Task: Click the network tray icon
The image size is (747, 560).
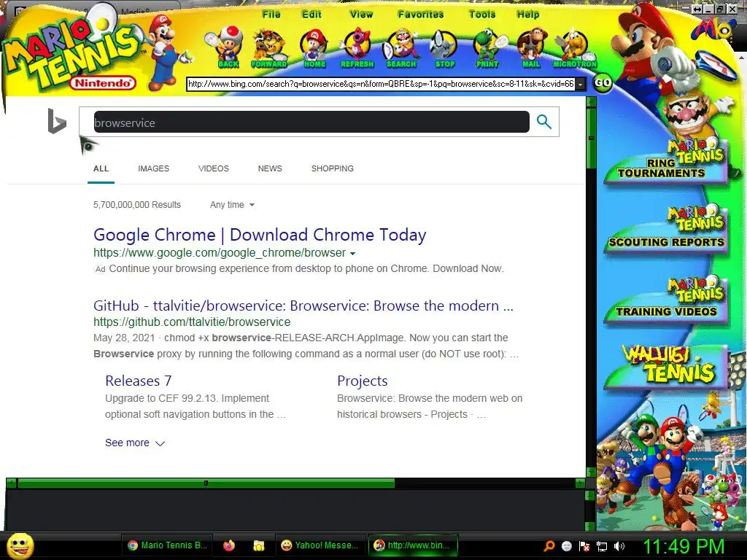Action: pyautogui.click(x=602, y=547)
